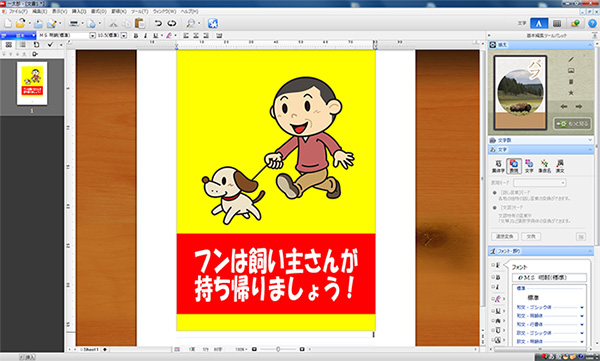This screenshot has height=361, width=600.
Task: Select the 異体字 tool in the 文字 palette
Action: click(498, 166)
